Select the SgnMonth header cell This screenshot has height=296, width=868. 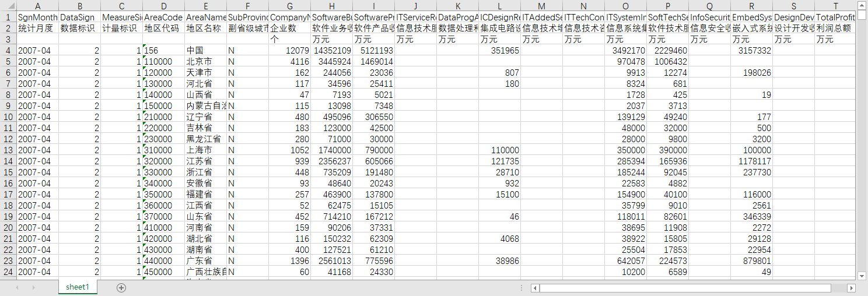38,17
